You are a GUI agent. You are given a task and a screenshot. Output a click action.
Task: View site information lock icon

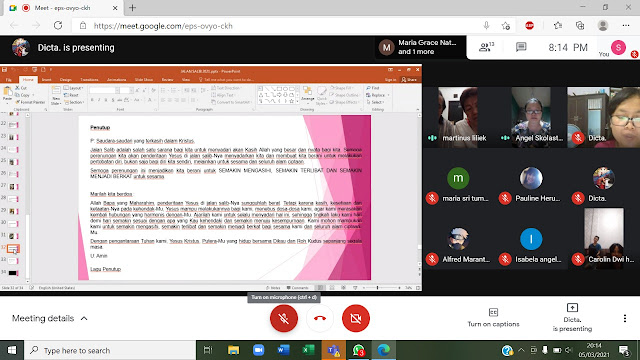tap(83, 26)
